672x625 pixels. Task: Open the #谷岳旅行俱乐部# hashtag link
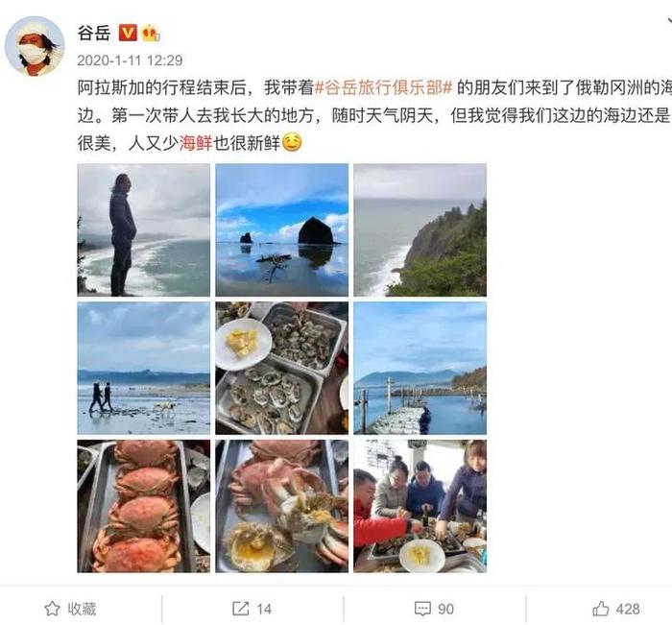384,87
